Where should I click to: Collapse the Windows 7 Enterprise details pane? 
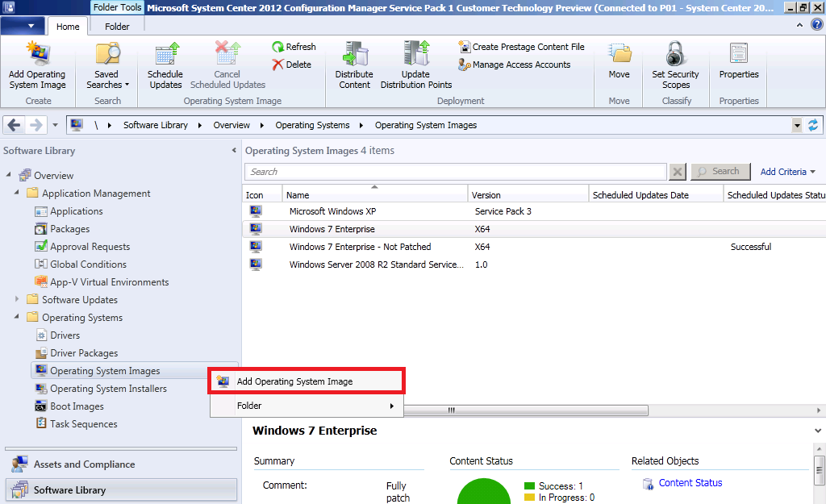[818, 431]
